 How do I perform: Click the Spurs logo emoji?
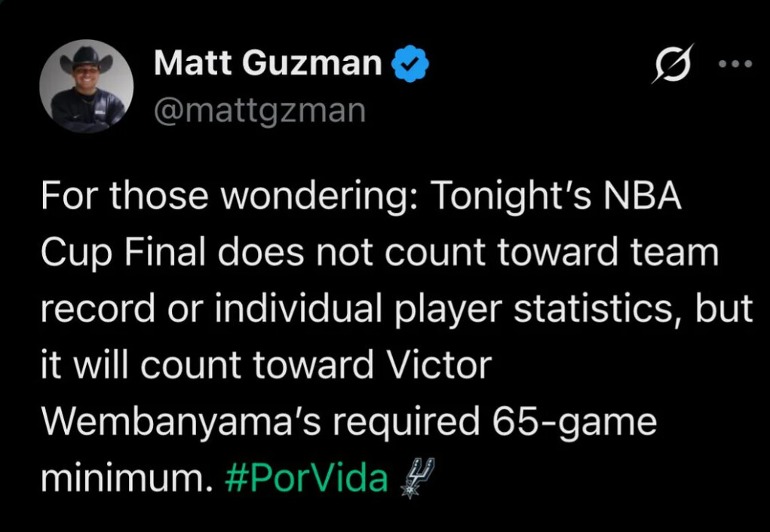pyautogui.click(x=416, y=478)
